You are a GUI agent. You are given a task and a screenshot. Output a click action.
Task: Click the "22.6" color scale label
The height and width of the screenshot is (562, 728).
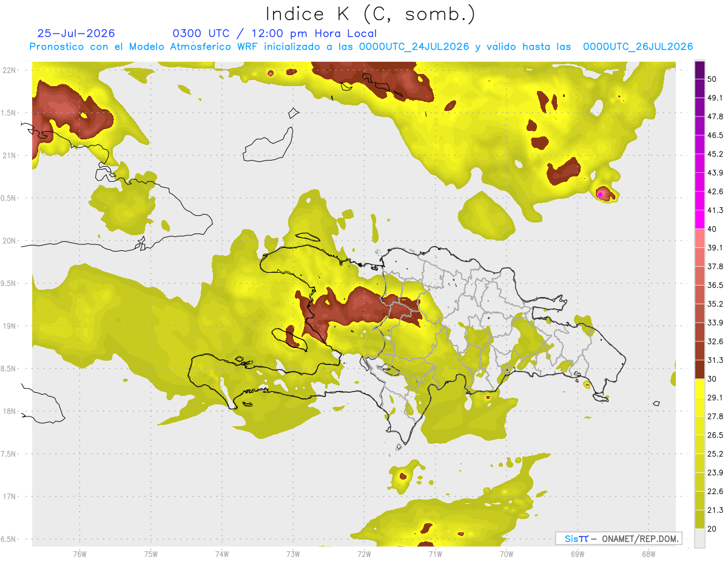715,492
